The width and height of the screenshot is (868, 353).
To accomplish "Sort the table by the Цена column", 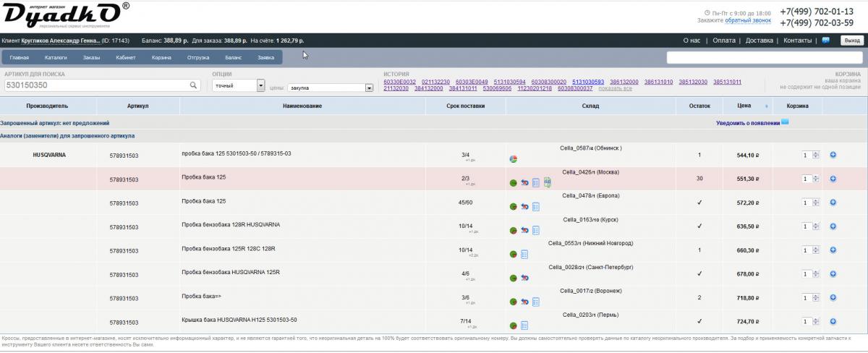I will point(744,106).
